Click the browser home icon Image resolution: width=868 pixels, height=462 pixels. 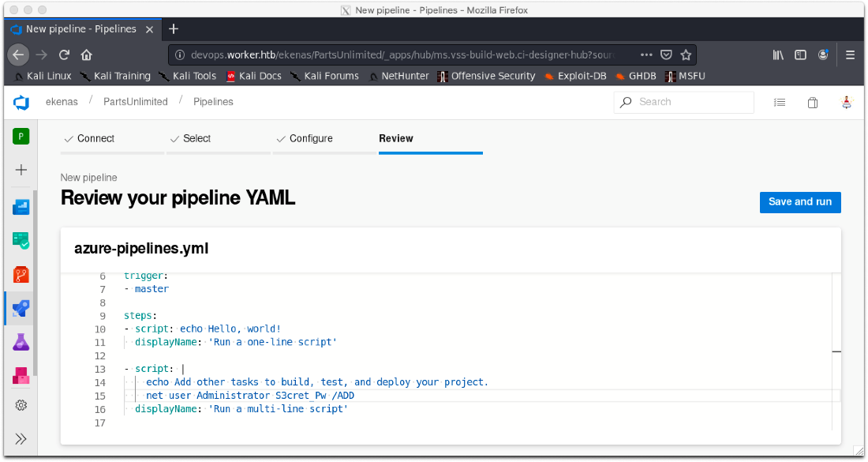point(86,54)
